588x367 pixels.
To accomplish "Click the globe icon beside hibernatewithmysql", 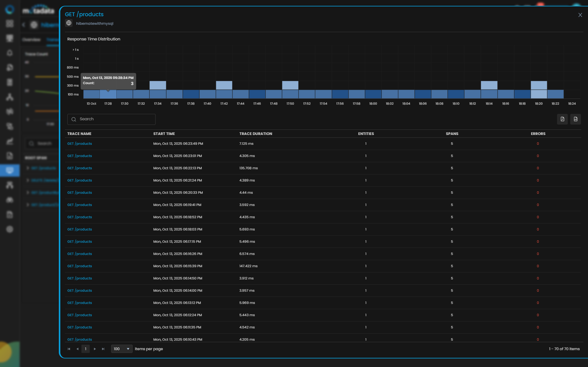I will pos(69,23).
